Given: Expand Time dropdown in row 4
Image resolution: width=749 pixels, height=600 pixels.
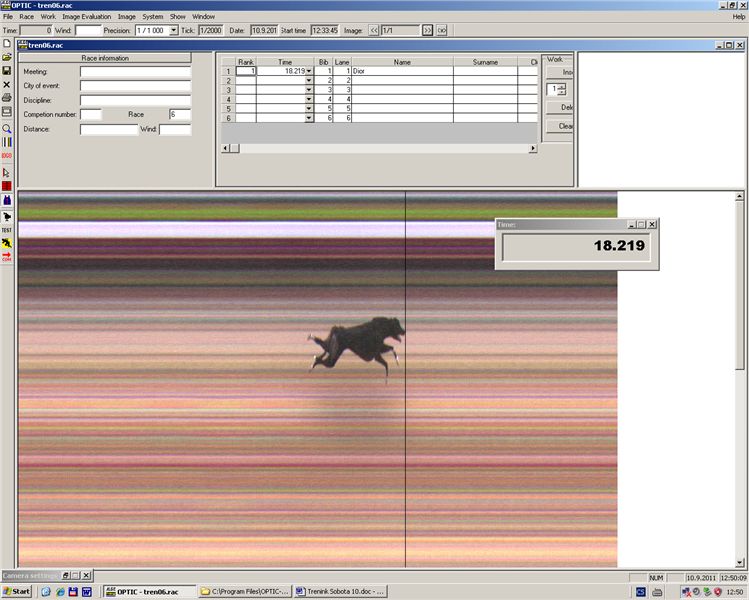Looking at the screenshot, I should pyautogui.click(x=309, y=99).
